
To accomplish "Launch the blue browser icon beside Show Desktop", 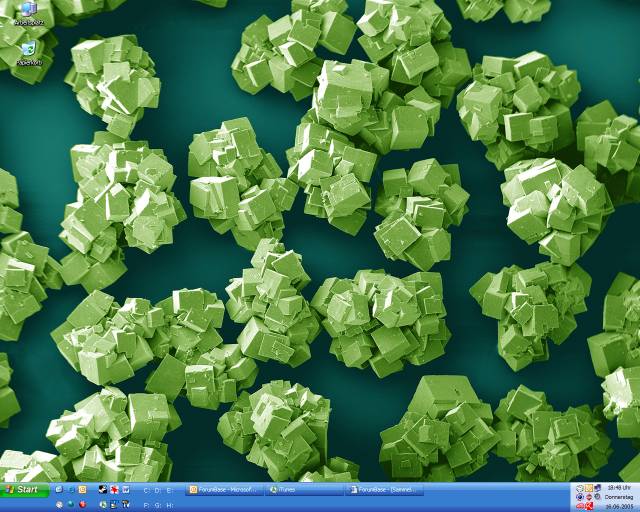I will [71, 490].
